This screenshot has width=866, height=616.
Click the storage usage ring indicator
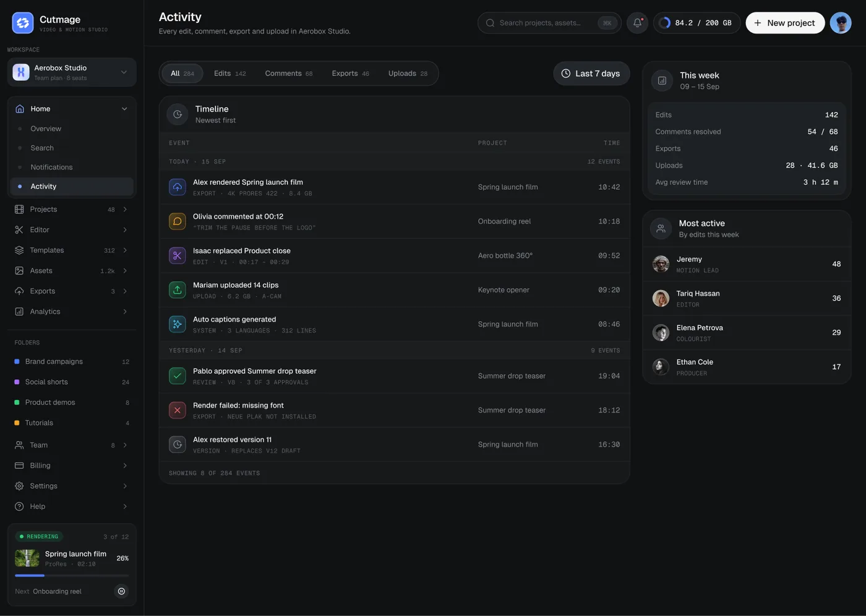coord(665,23)
